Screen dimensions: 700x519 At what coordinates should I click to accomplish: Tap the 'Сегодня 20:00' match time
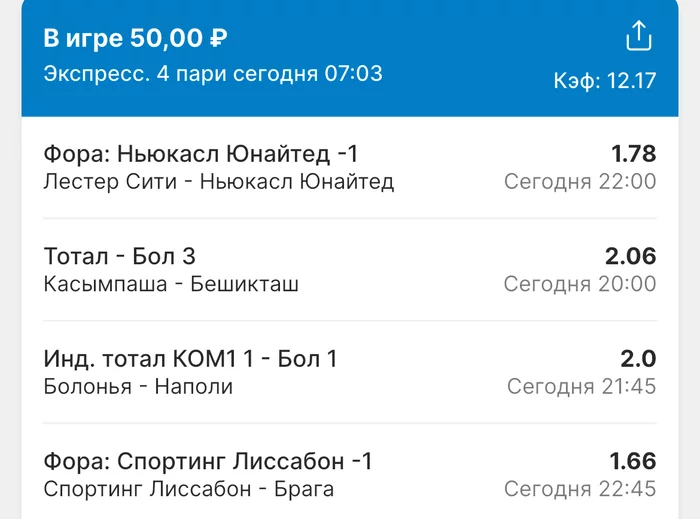(x=580, y=284)
